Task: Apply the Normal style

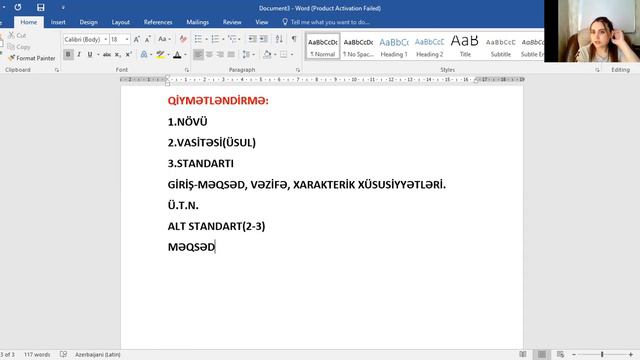Action: click(x=322, y=47)
